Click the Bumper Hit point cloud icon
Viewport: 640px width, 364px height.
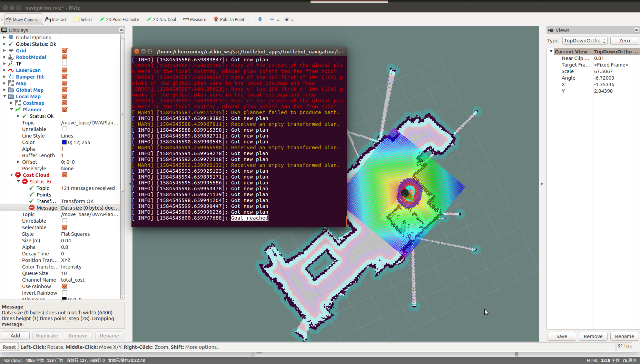(11, 77)
